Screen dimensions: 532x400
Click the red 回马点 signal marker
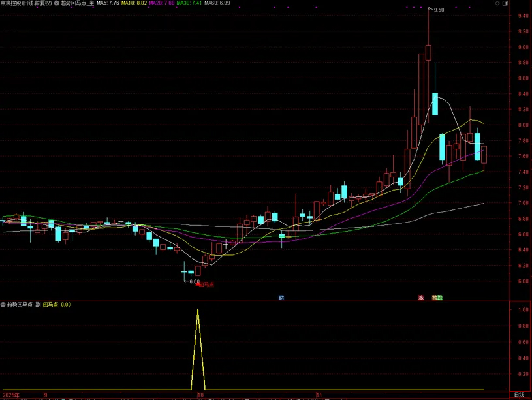coord(206,285)
